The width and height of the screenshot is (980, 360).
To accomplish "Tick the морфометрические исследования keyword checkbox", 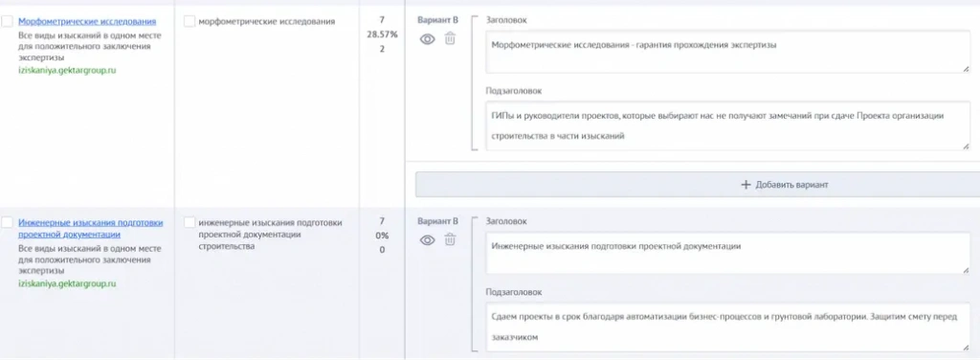I will click(189, 21).
